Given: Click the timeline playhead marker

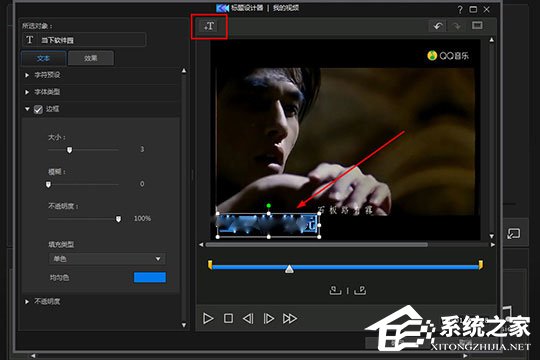Looking at the screenshot, I should point(289,269).
